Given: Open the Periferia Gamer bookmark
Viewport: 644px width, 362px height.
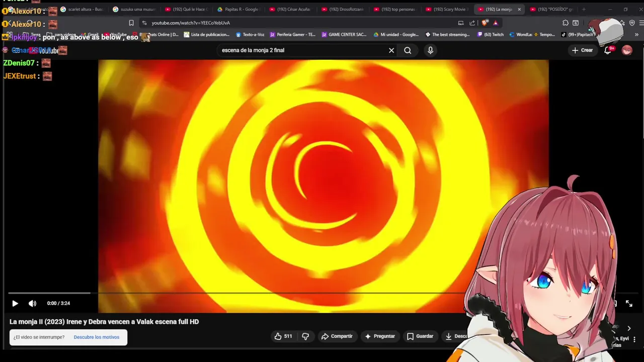Looking at the screenshot, I should [x=292, y=35].
